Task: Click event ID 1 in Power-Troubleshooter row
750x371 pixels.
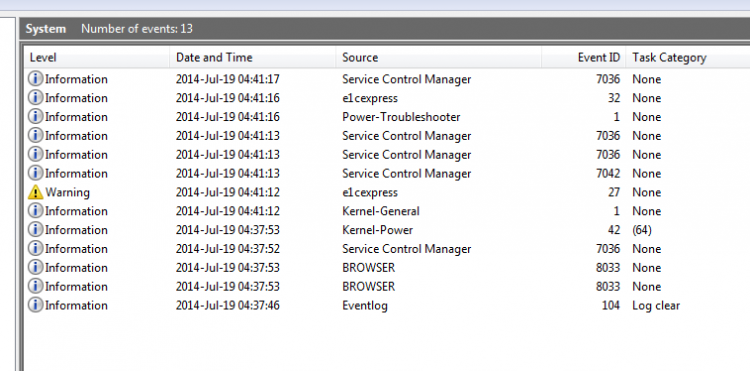Action: 617,117
